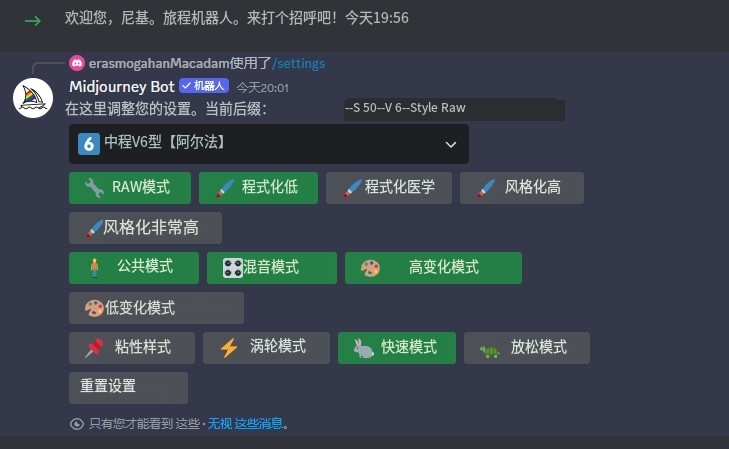The height and width of the screenshot is (449, 729).
Task: Click 重置设置 button
Action: (x=128, y=387)
